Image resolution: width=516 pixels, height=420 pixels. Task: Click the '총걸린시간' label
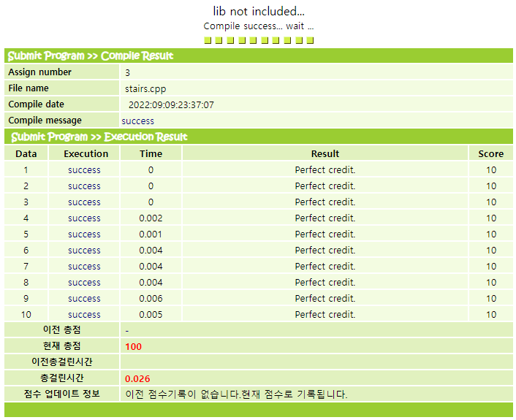62,378
